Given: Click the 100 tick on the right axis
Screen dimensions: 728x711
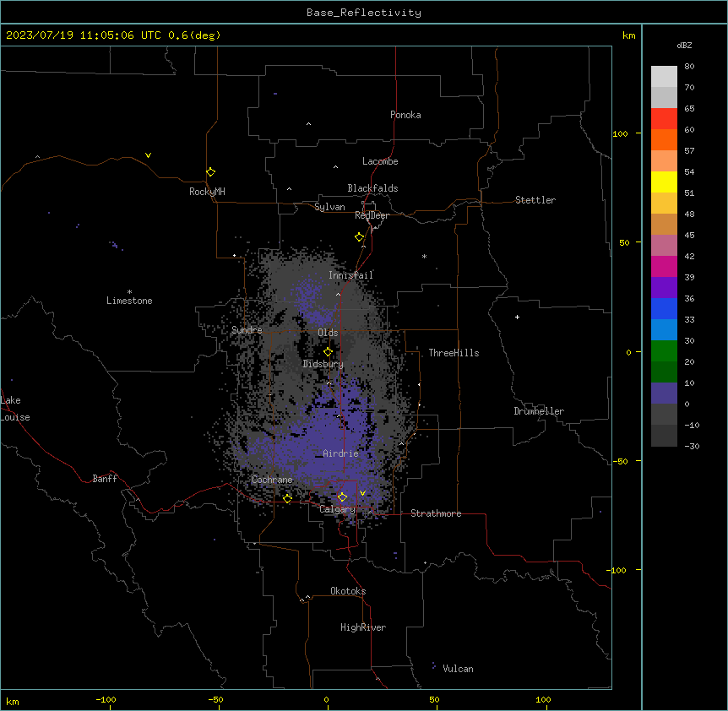Looking at the screenshot, I should tap(620, 133).
